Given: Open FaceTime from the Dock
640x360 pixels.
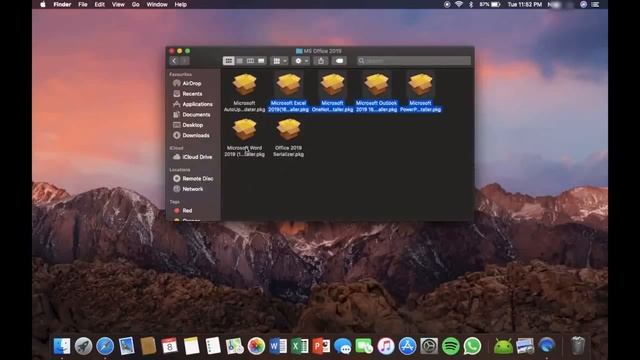Looking at the screenshot, I should (364, 346).
